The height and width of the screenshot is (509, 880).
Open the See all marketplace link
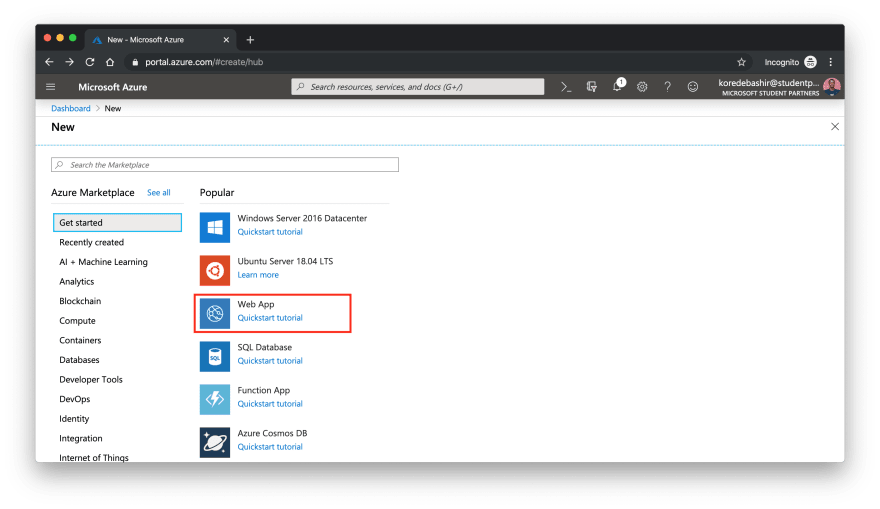(x=159, y=192)
